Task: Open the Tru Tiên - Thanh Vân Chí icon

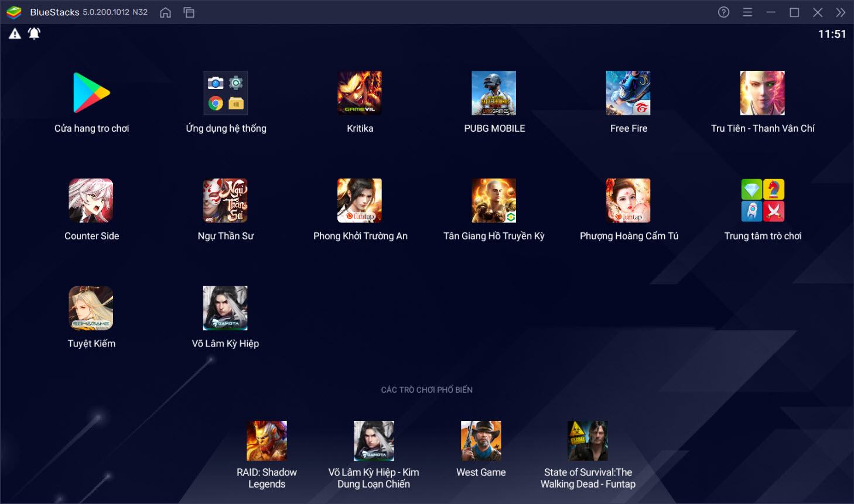Action: point(762,92)
